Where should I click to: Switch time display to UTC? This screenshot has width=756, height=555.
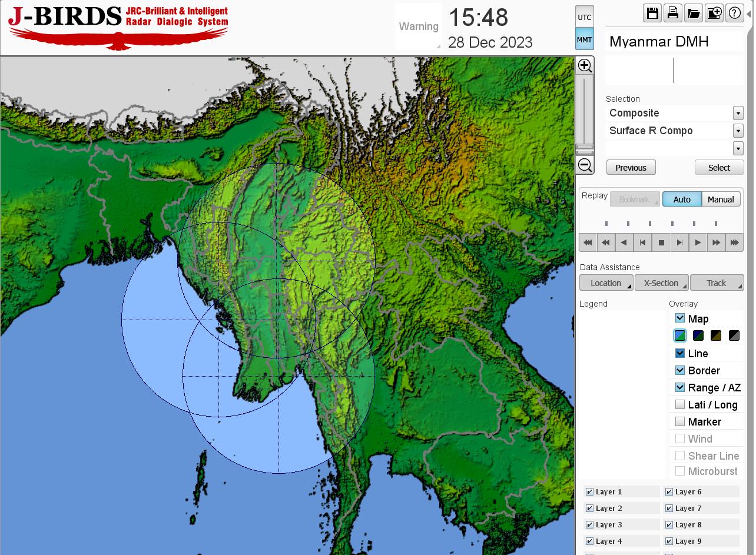pyautogui.click(x=584, y=17)
